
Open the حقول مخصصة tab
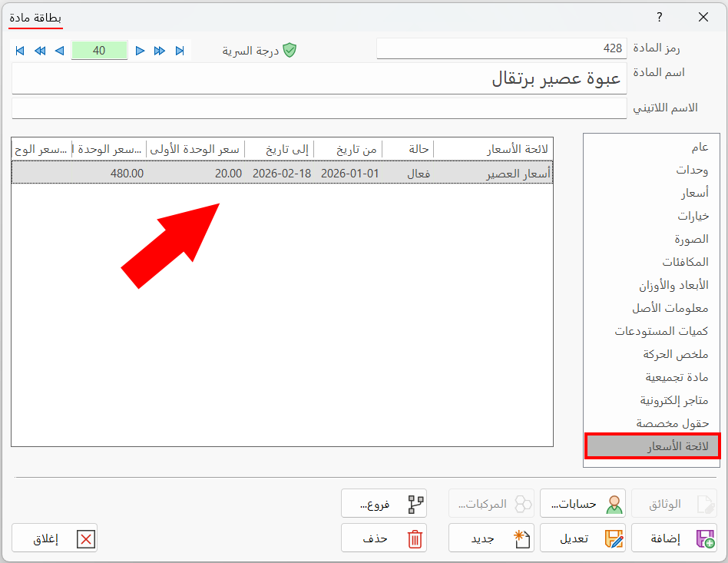point(672,424)
